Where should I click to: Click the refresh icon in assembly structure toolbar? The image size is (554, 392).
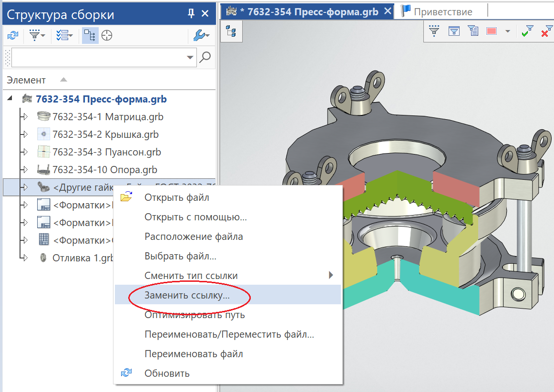point(13,35)
